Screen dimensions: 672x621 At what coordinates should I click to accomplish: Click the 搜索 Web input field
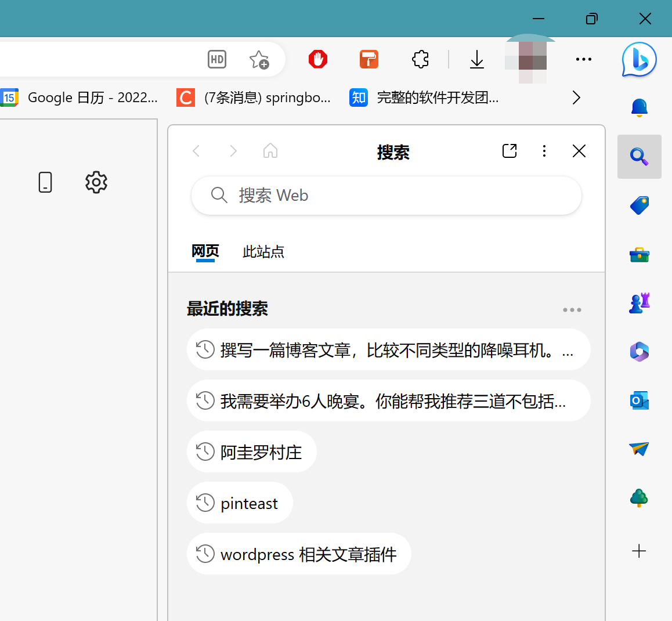pyautogui.click(x=395, y=196)
